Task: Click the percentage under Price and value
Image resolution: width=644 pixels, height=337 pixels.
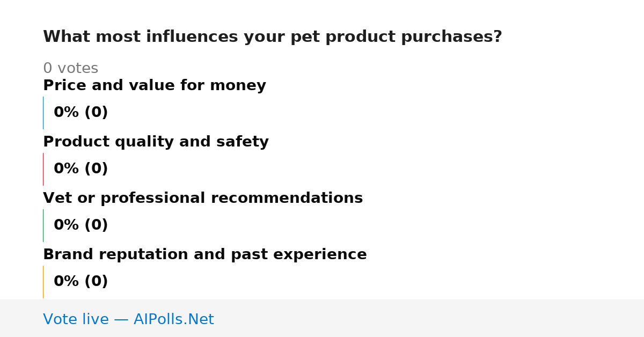Action: [80, 113]
